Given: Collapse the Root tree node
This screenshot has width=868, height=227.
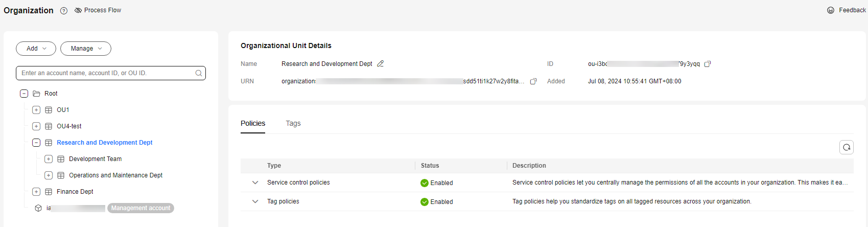Looking at the screenshot, I should pos(24,94).
